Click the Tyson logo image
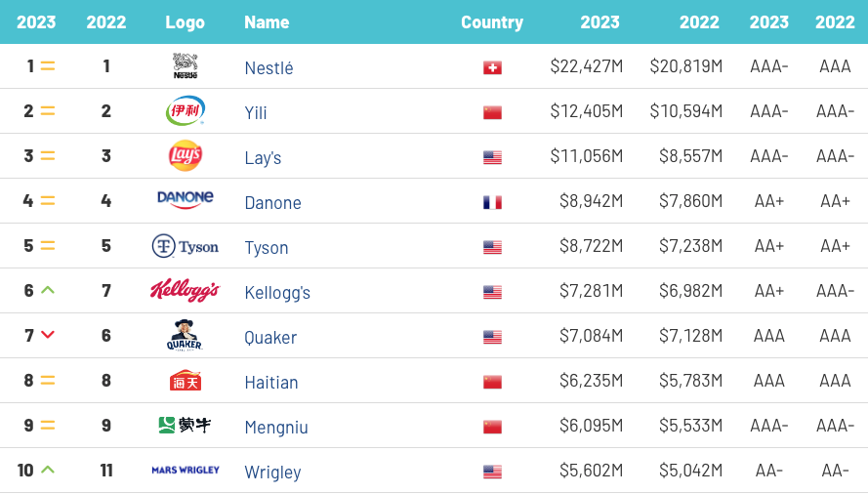 point(186,246)
